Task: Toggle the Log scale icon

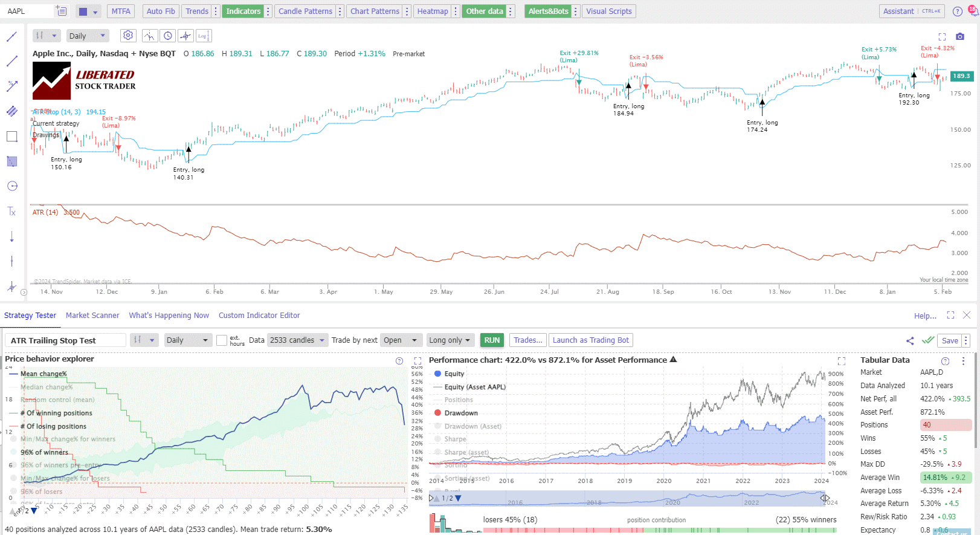Action: pos(204,36)
